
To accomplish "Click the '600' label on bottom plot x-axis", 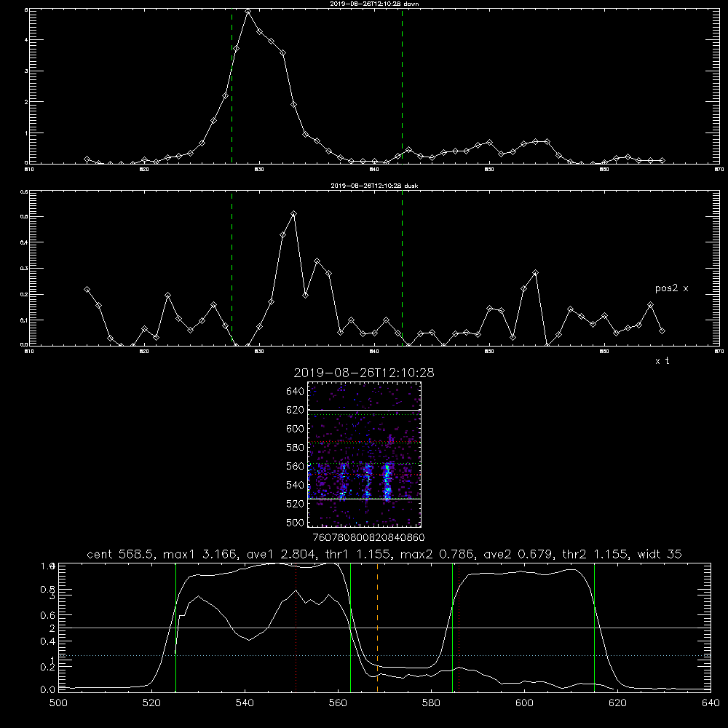I will pyautogui.click(x=525, y=703).
